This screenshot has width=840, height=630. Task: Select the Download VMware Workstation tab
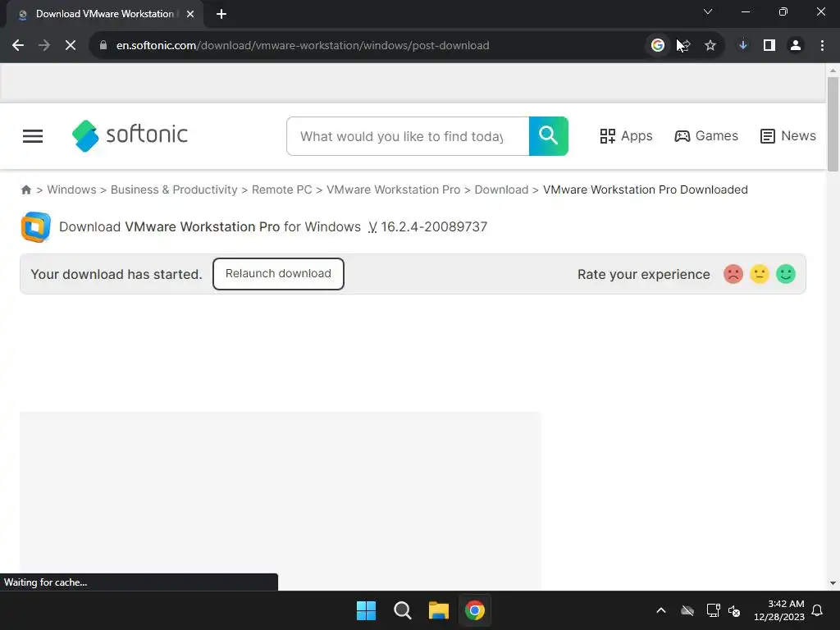pos(104,15)
